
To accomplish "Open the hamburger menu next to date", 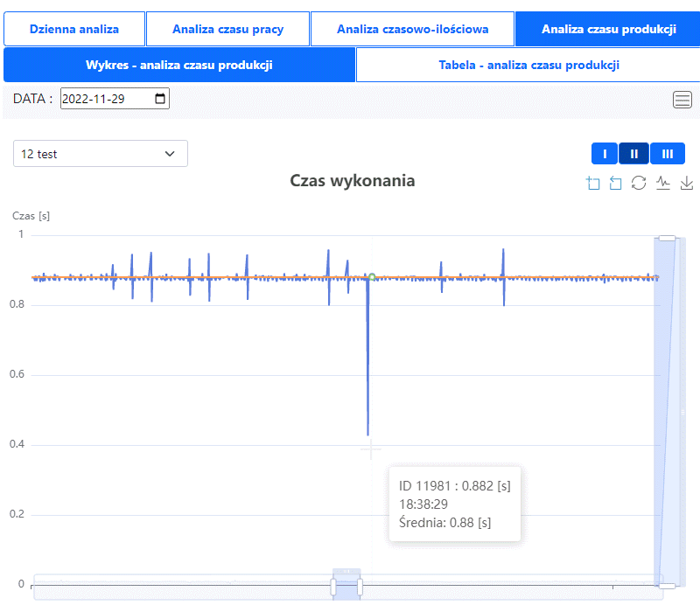I will pos(682,100).
